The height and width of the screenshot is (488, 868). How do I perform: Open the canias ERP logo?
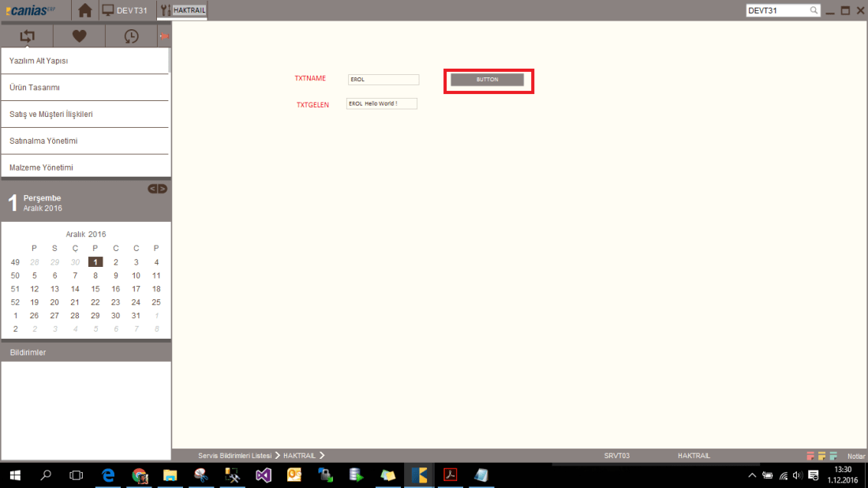(x=32, y=9)
